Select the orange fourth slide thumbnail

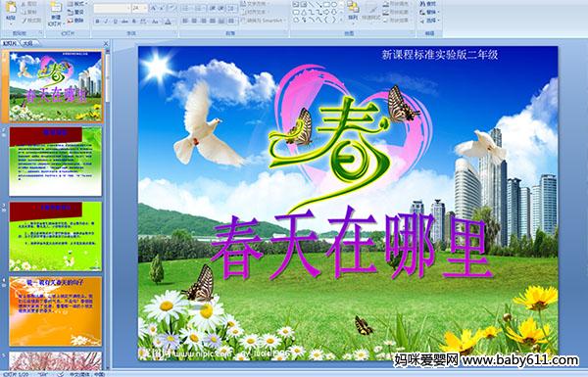coord(56,311)
